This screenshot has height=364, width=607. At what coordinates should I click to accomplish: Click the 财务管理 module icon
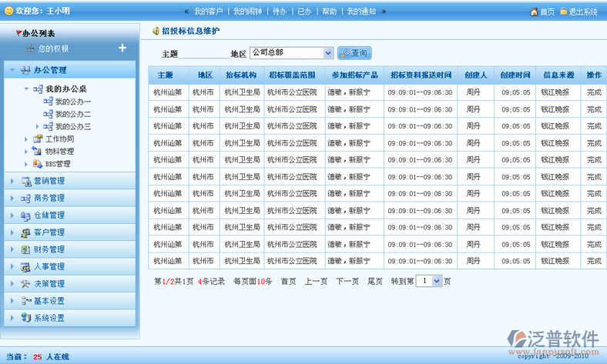click(25, 249)
